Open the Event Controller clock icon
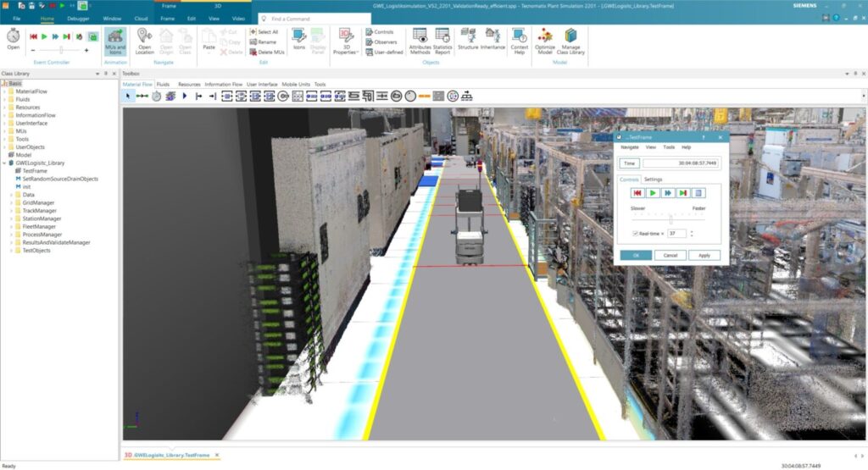The height and width of the screenshot is (470, 868). coord(14,39)
